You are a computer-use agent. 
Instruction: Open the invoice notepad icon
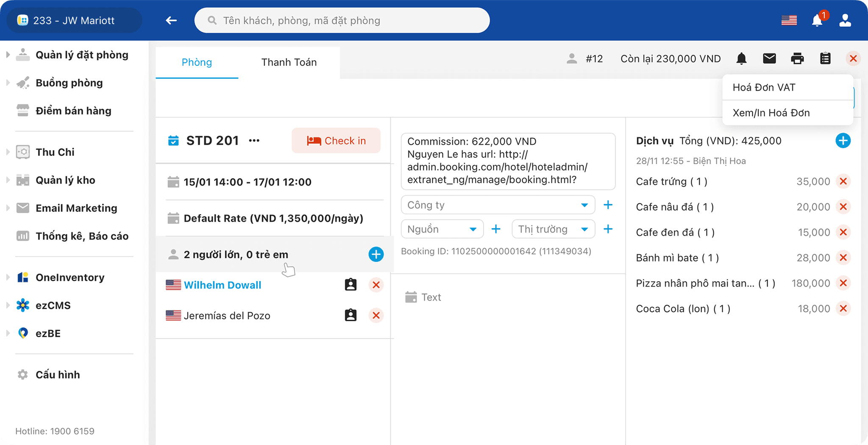825,59
